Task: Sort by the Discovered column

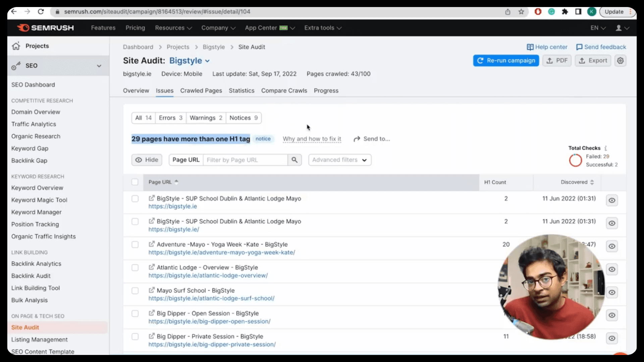Action: [577, 182]
